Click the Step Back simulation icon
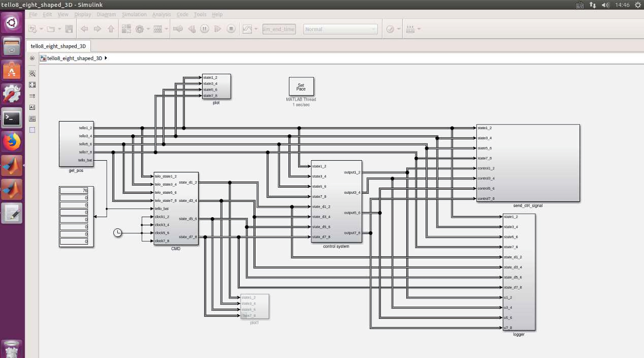The image size is (644, 358). pyautogui.click(x=192, y=29)
